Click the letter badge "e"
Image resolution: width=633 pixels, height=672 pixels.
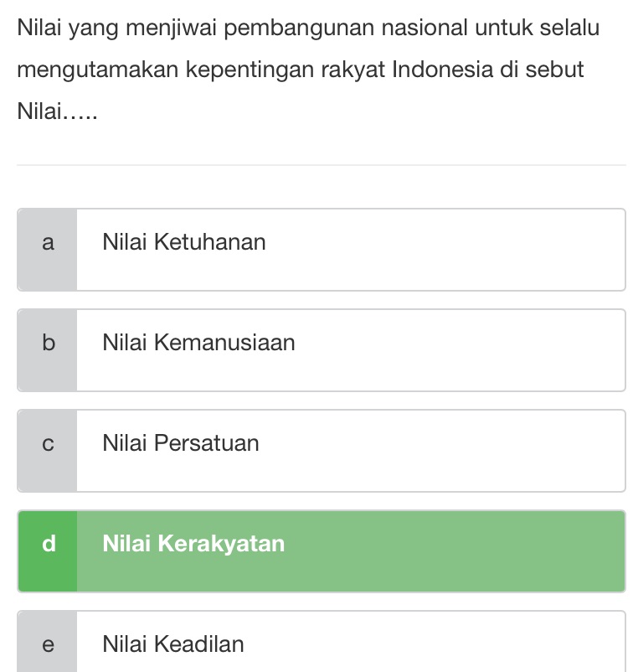coord(48,644)
